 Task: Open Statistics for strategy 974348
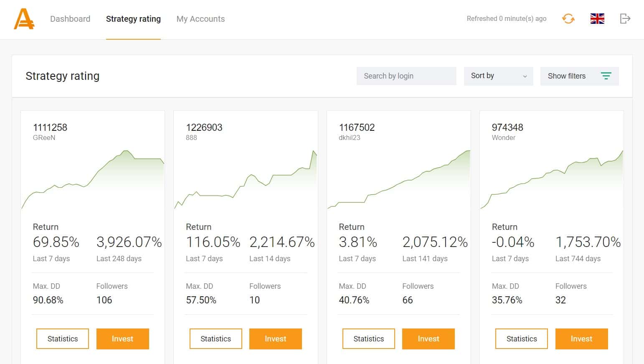[522, 339]
